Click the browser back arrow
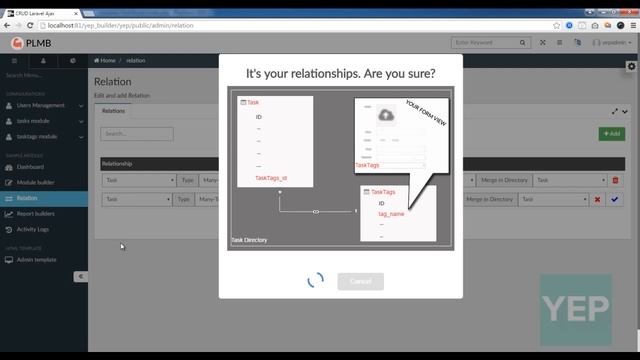The image size is (640, 360). (x=7, y=25)
